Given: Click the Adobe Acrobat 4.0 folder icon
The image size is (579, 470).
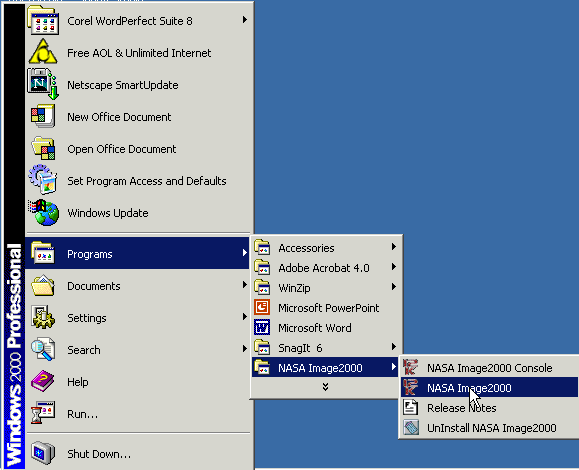Looking at the screenshot, I should point(262,267).
